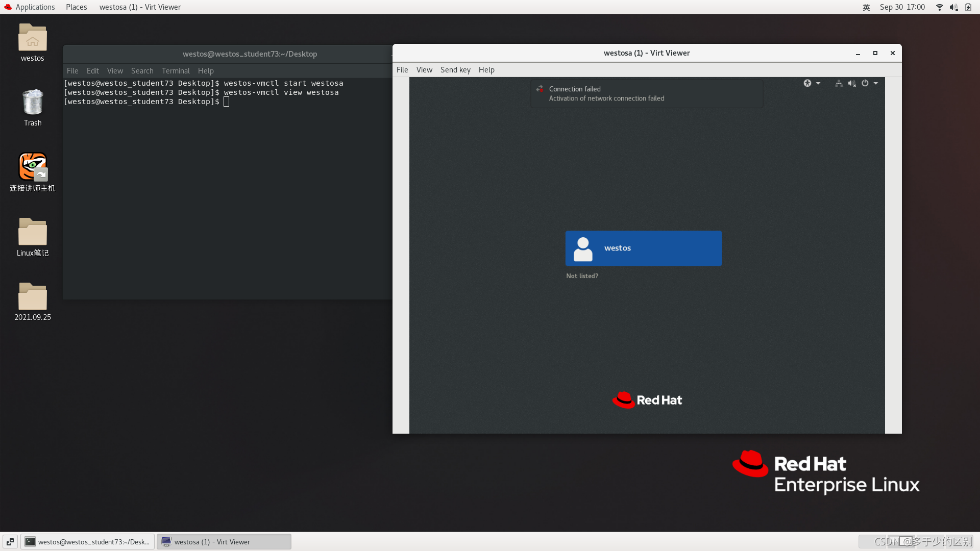Click the guest muted volume icon
Image resolution: width=980 pixels, height=551 pixels.
coord(852,83)
